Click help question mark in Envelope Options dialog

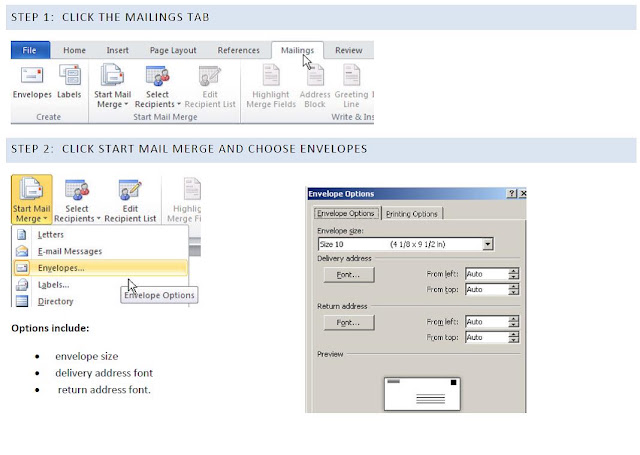point(511,193)
